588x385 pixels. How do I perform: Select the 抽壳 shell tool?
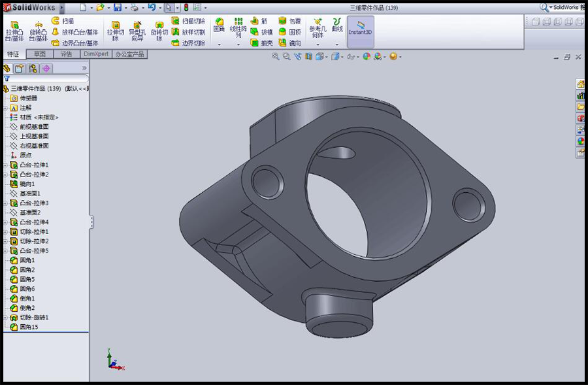(x=263, y=43)
